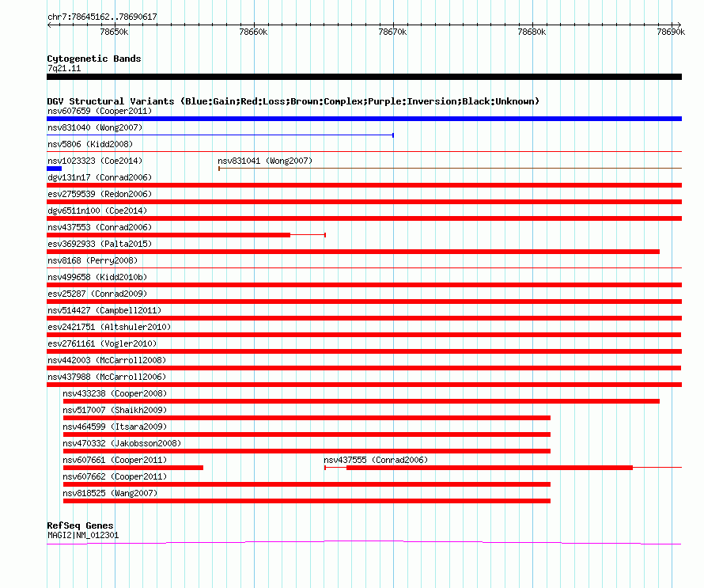Click the nsv514427 (Campbell2011) label
The height and width of the screenshot is (588, 704).
click(x=104, y=310)
